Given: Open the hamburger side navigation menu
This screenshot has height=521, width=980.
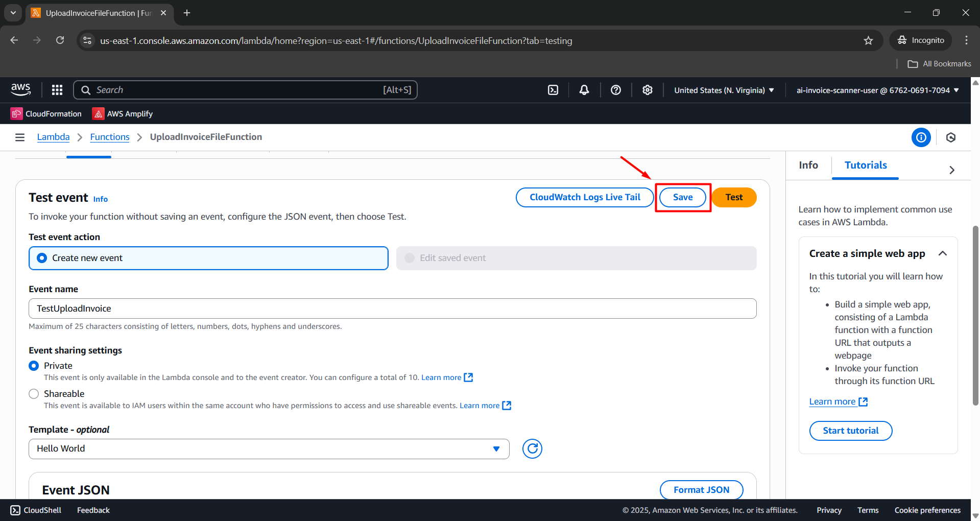Looking at the screenshot, I should point(20,137).
